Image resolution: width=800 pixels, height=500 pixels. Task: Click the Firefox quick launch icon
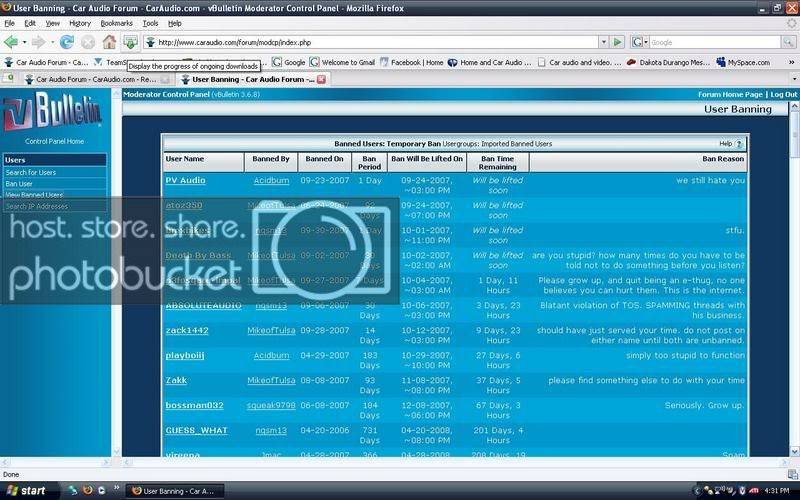point(87,490)
